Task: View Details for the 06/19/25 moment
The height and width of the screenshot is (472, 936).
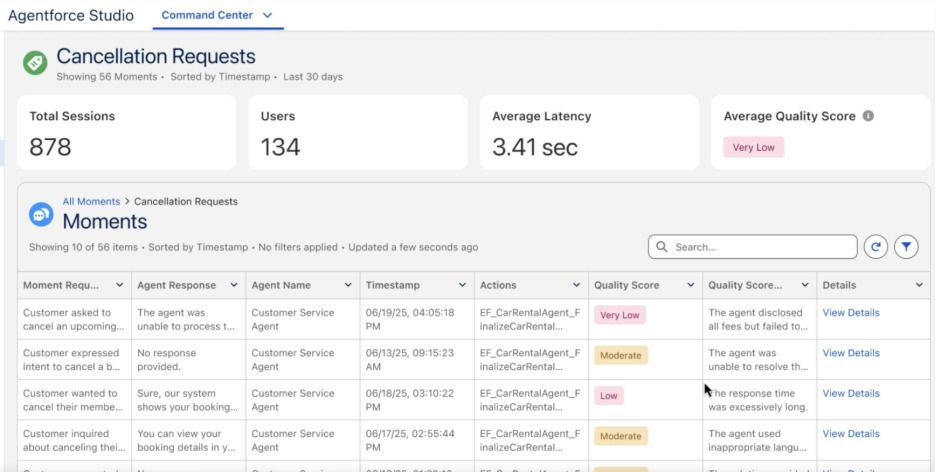Action: [x=851, y=313]
